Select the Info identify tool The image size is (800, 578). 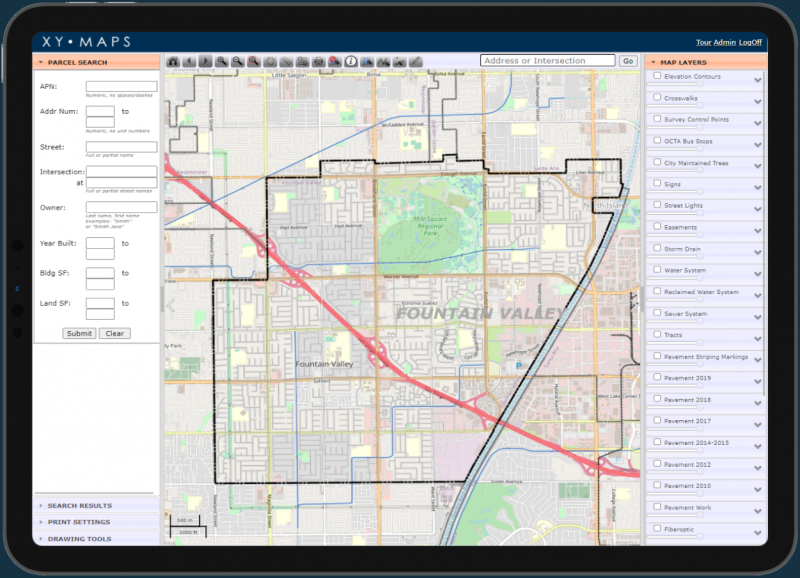click(351, 60)
